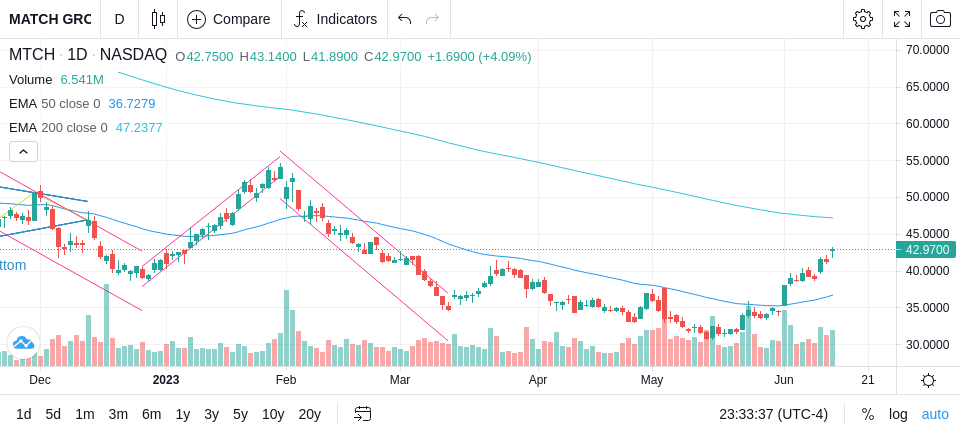Select the 5d time range
This screenshot has height=433, width=960.
[53, 415]
